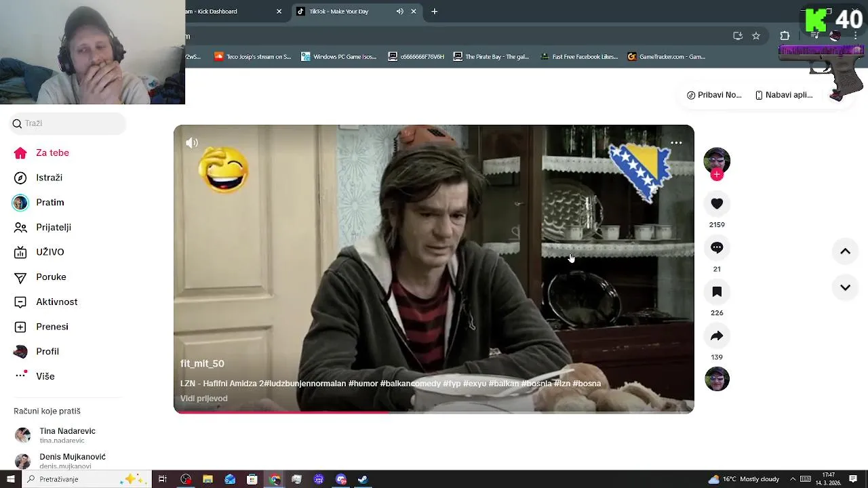Open creator avatar beside the video
The height and width of the screenshot is (488, 868).
point(717,160)
